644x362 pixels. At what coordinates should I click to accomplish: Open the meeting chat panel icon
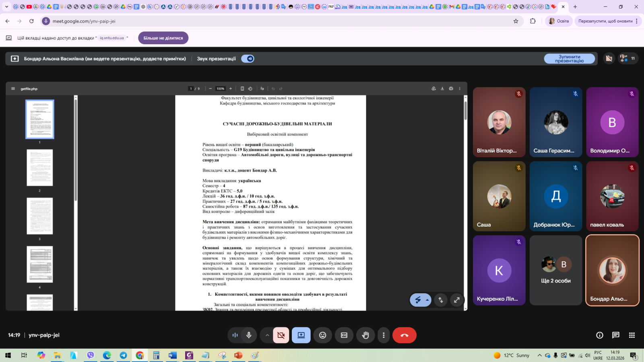[615, 335]
